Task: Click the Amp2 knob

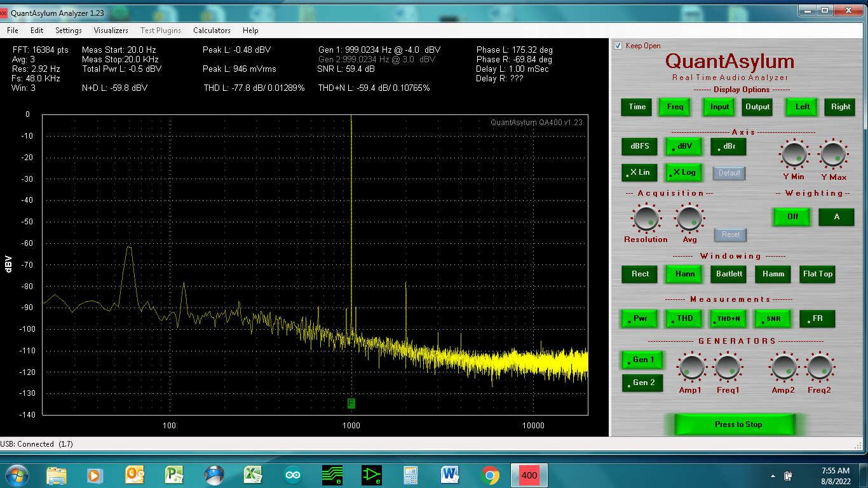Action: [x=784, y=367]
